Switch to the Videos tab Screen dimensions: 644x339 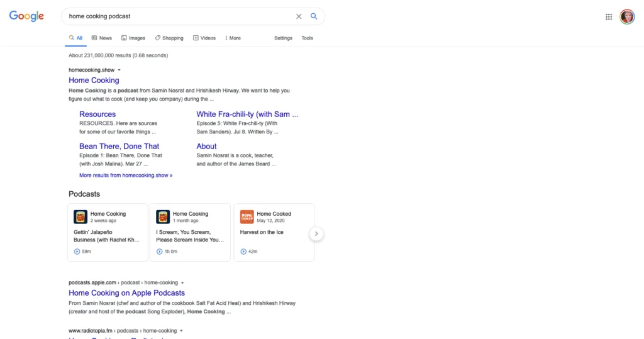click(204, 38)
